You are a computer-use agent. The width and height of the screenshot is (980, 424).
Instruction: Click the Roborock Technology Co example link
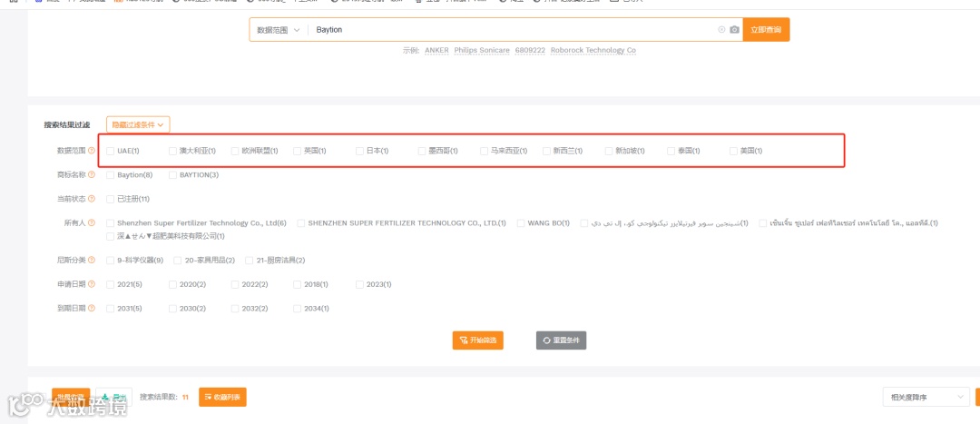click(593, 50)
